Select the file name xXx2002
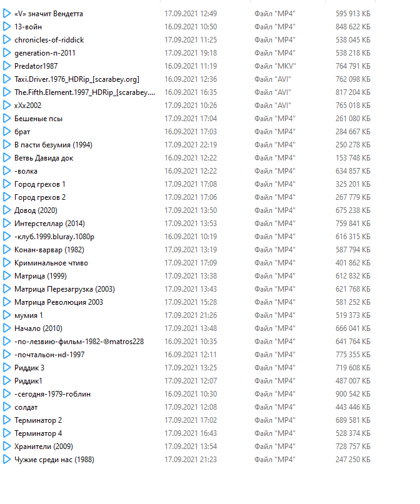The image size is (420, 504). tap(27, 106)
